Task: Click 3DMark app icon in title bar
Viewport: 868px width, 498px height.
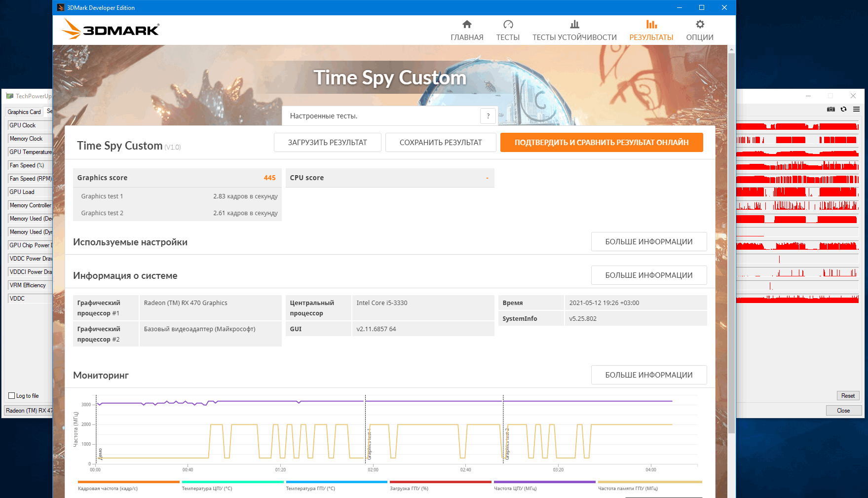Action: coord(60,7)
